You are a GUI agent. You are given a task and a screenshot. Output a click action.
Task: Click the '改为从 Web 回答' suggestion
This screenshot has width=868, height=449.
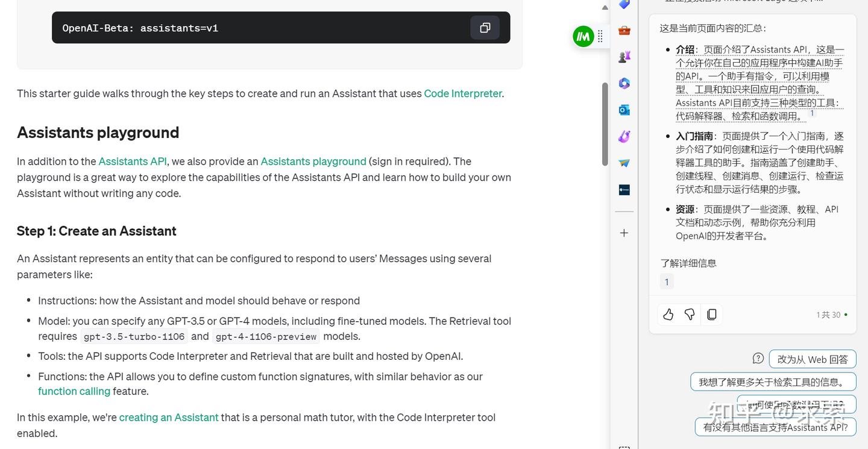pyautogui.click(x=812, y=359)
